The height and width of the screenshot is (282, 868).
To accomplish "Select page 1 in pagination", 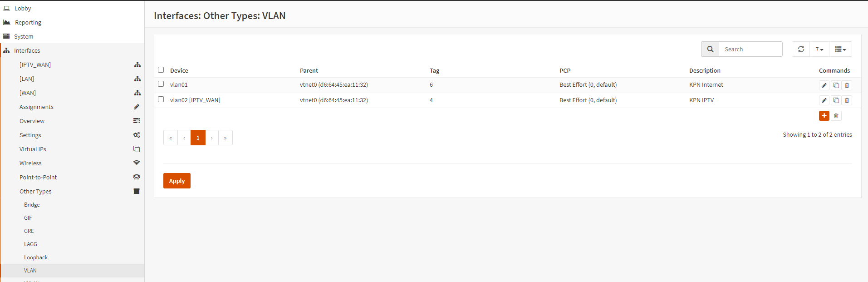I will (198, 138).
